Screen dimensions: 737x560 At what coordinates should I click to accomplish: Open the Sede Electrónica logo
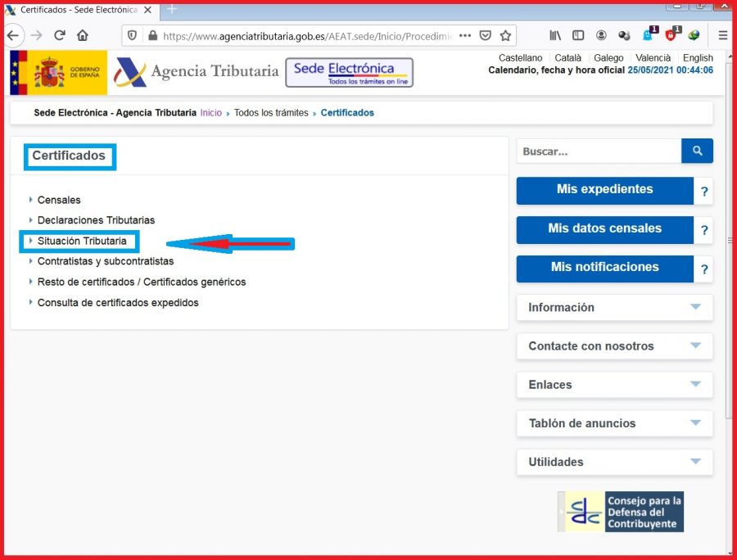pyautogui.click(x=349, y=72)
